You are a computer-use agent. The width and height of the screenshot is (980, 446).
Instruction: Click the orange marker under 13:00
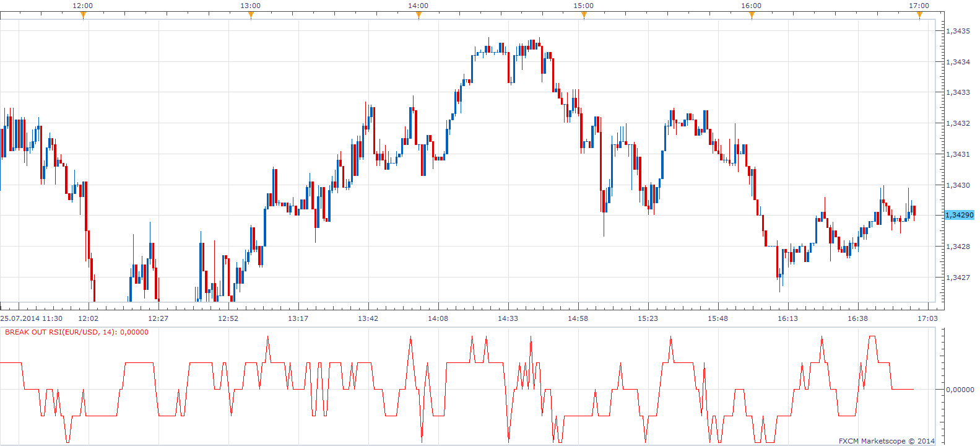coord(251,15)
